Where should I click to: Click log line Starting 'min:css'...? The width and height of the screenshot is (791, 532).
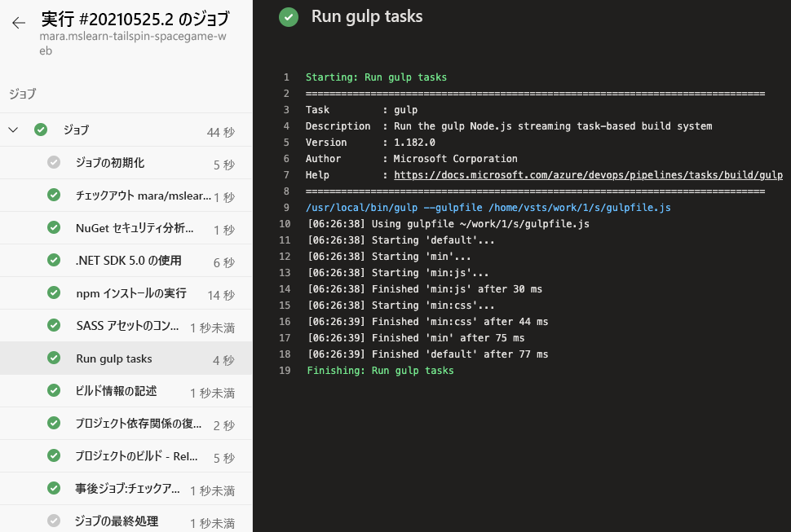pos(400,306)
